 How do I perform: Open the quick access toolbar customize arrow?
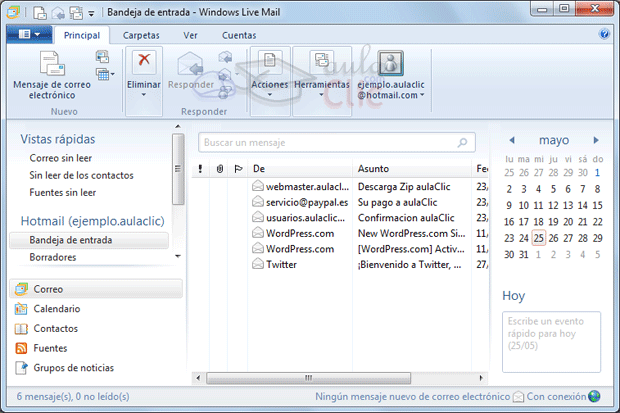[x=91, y=14]
